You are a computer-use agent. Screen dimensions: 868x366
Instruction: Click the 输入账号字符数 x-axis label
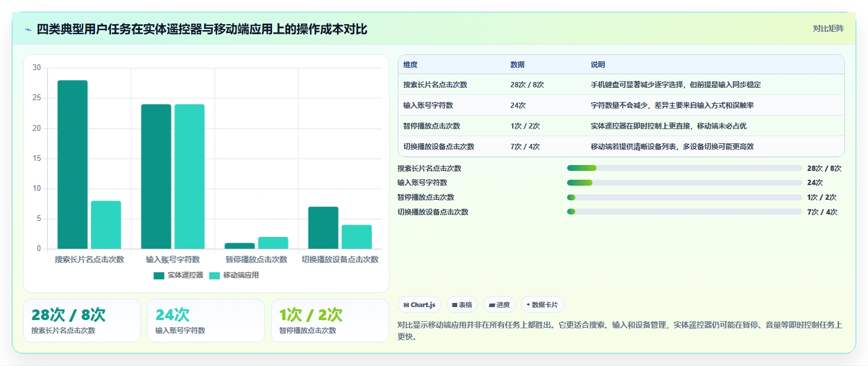[173, 259]
